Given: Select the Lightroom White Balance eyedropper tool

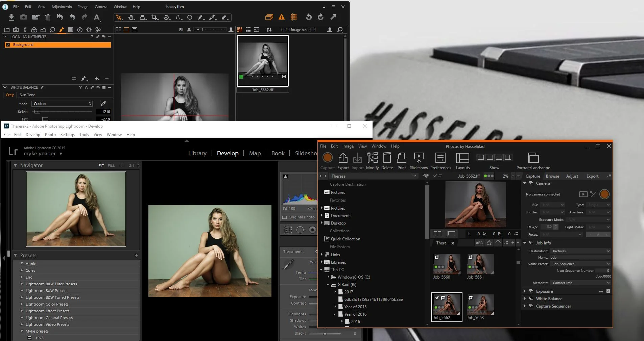Looking at the screenshot, I should click(x=288, y=264).
